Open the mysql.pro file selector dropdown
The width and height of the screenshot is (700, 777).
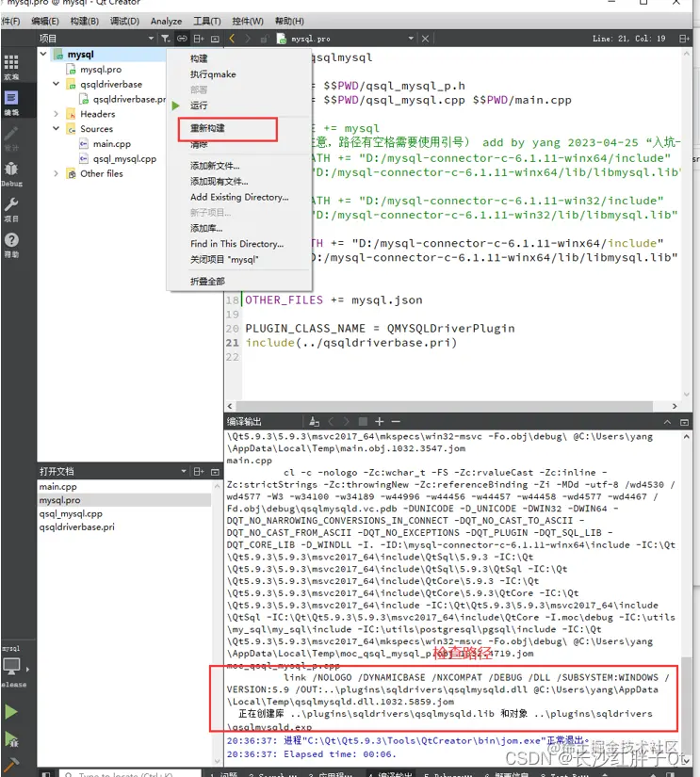pyautogui.click(x=411, y=39)
